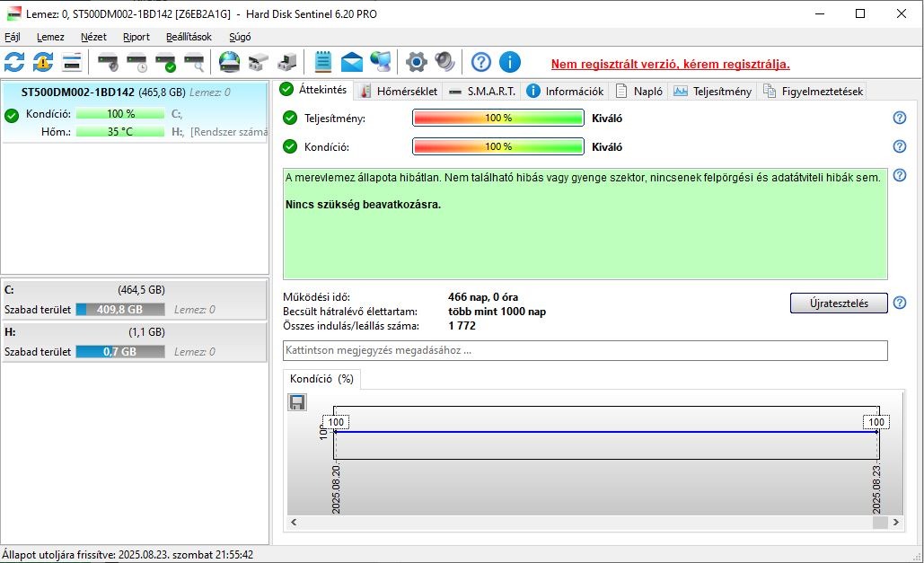Open the Riport menu
The height and width of the screenshot is (563, 924).
coord(136,37)
